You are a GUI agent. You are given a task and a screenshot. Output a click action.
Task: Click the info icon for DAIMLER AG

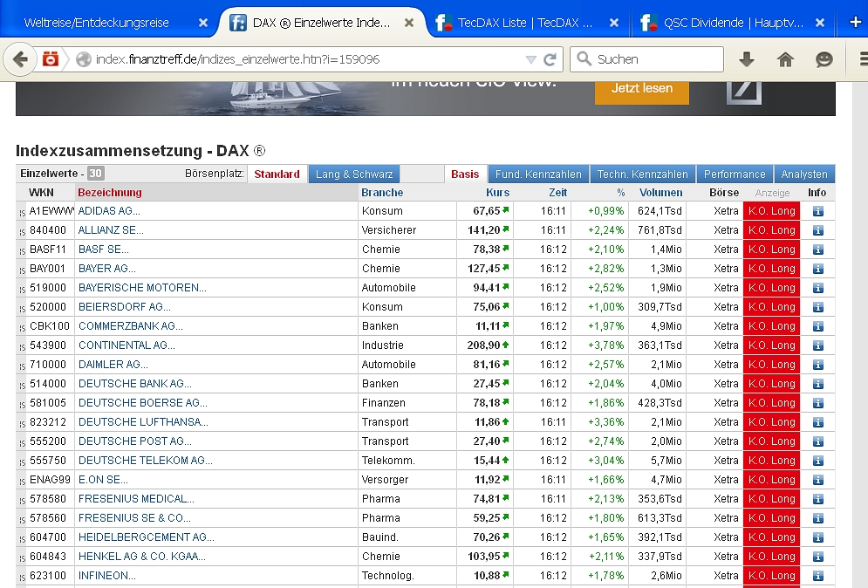coord(818,365)
